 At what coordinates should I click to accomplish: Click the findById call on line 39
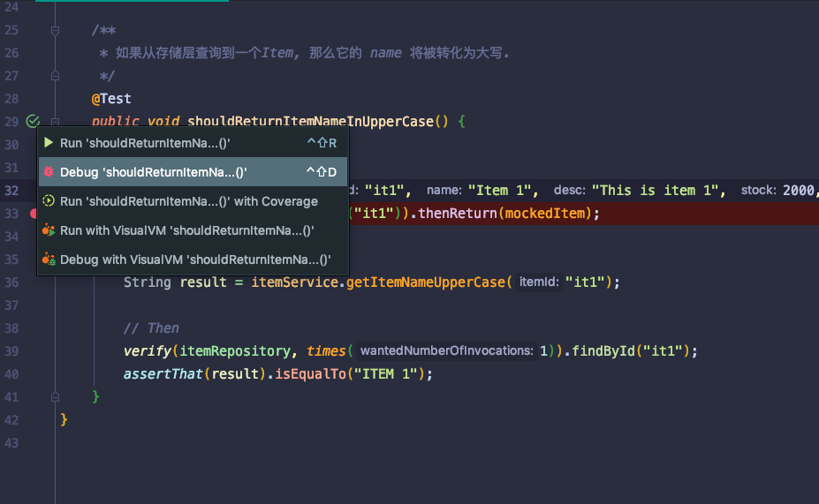pyautogui.click(x=603, y=351)
